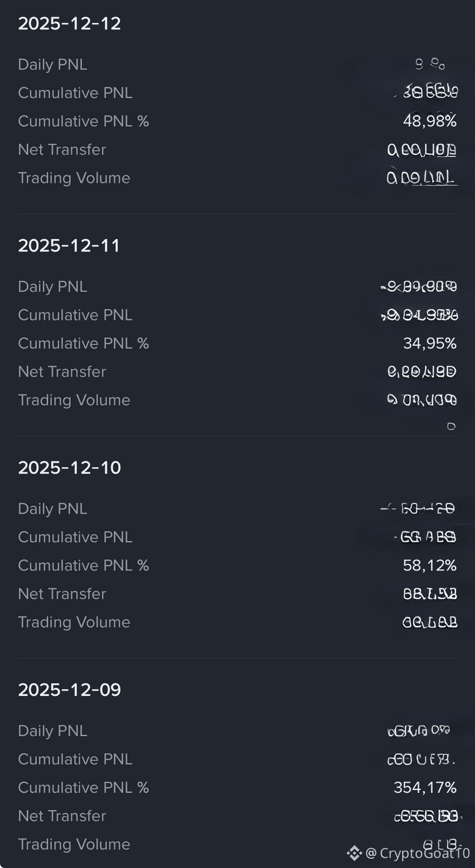Select Net Transfer label under 2025-12-10

[62, 593]
